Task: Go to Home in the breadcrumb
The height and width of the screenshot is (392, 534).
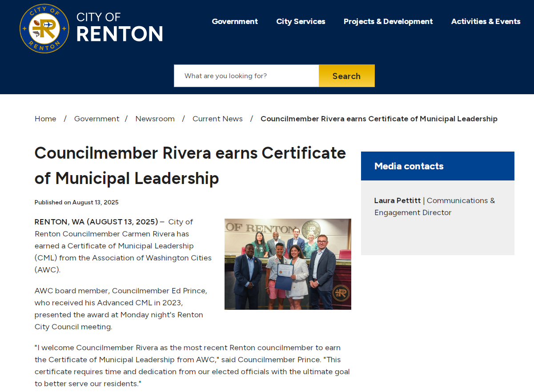Action: (45, 119)
